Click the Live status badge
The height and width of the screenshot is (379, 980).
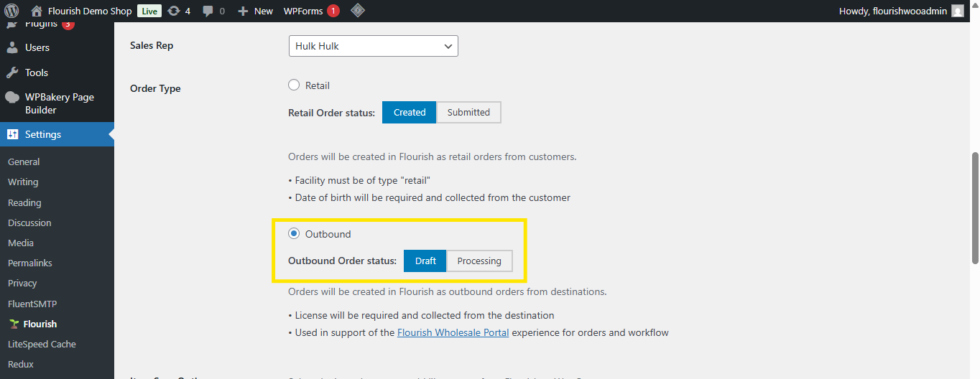click(149, 11)
